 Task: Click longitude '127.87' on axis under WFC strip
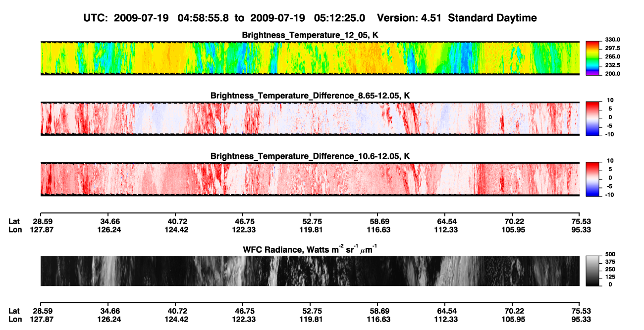[x=42, y=319]
